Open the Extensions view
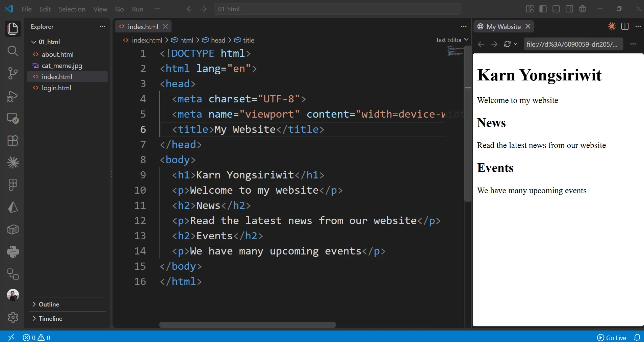The image size is (644, 342). (x=13, y=141)
